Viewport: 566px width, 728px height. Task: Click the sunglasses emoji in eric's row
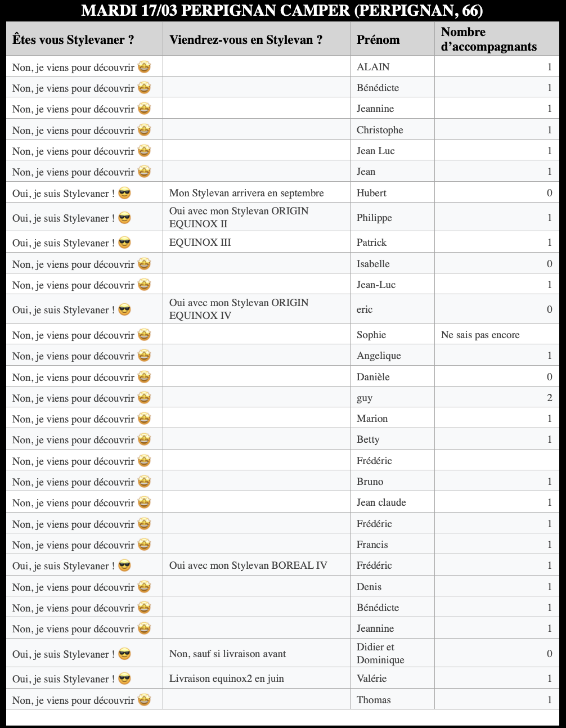click(x=124, y=310)
